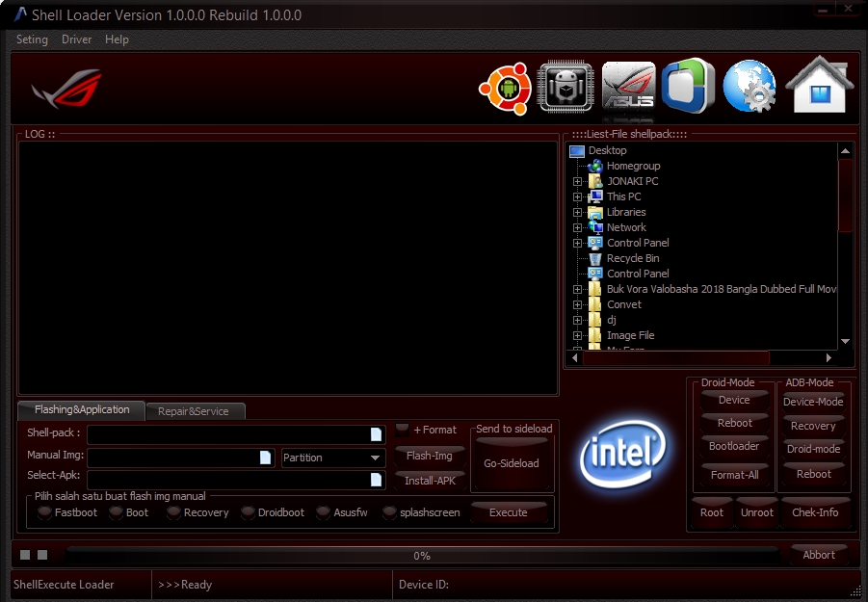Click the Intel logo badge

coord(622,454)
